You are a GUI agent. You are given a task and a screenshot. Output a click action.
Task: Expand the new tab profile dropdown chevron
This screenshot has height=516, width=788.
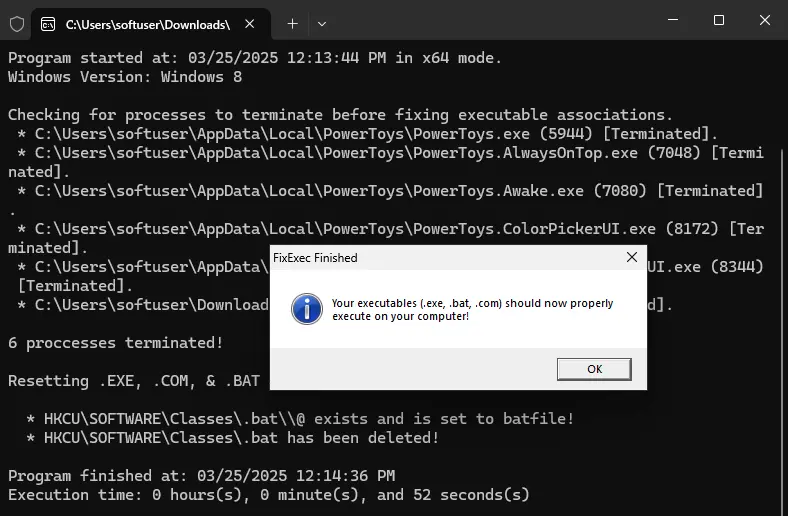(x=322, y=24)
